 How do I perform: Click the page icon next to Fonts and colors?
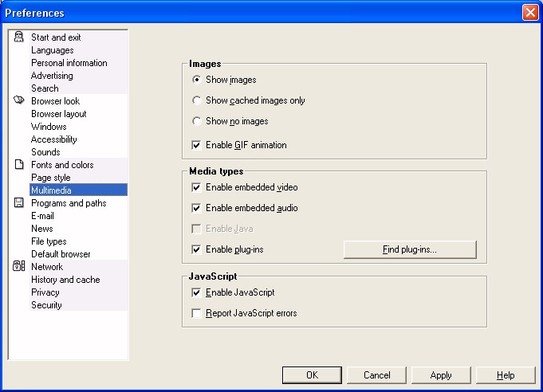[19, 164]
